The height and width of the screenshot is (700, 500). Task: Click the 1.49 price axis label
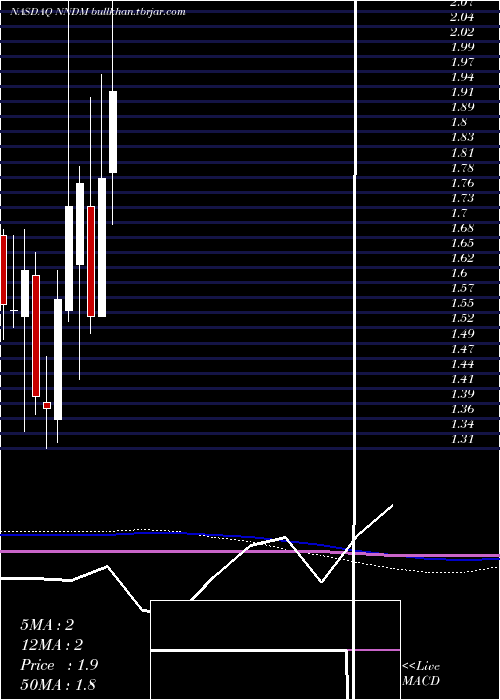click(x=462, y=333)
